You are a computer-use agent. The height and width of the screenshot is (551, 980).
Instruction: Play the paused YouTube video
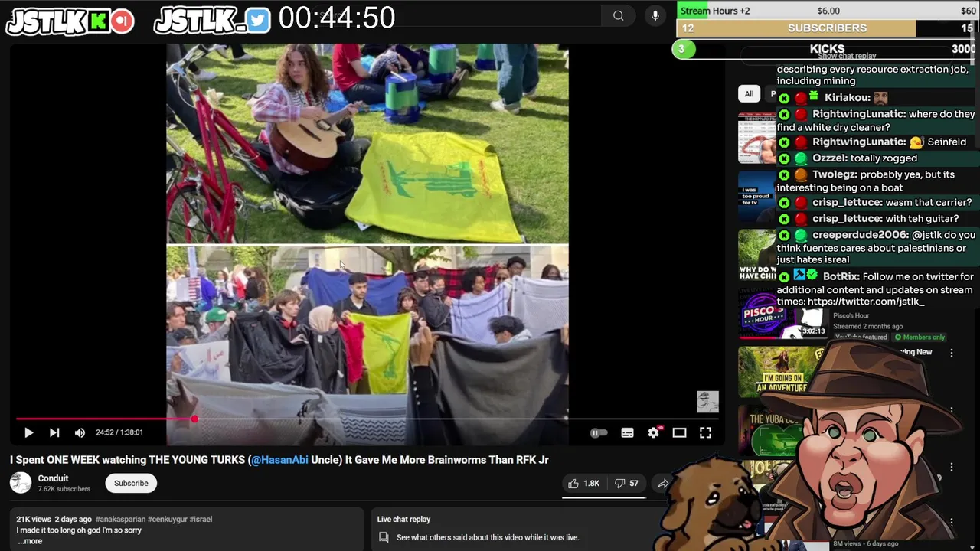point(28,432)
